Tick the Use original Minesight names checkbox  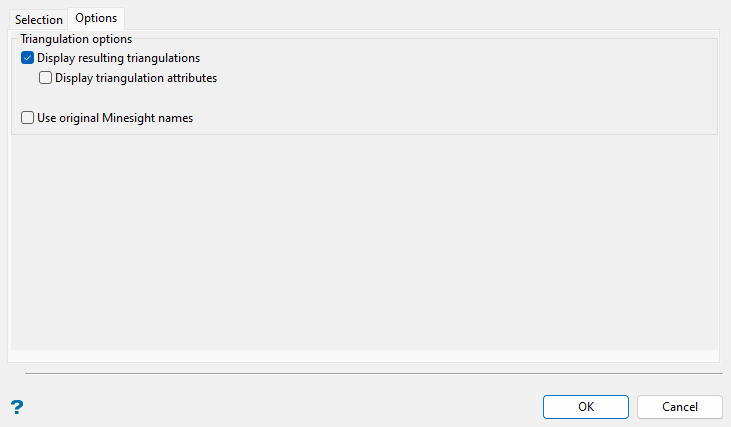(27, 118)
